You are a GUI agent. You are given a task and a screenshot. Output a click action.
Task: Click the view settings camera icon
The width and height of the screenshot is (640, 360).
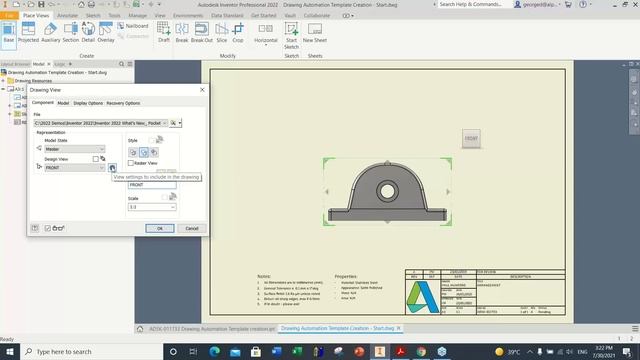coord(112,168)
